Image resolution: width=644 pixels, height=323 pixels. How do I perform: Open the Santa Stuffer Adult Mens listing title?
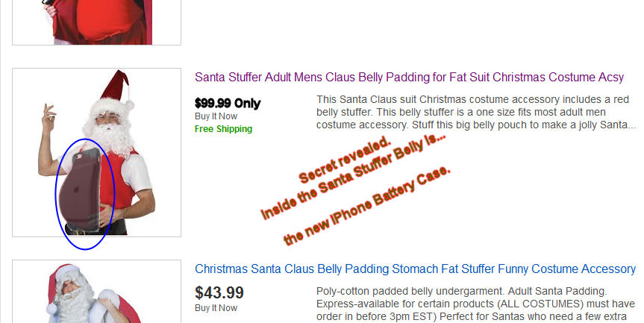(x=409, y=78)
